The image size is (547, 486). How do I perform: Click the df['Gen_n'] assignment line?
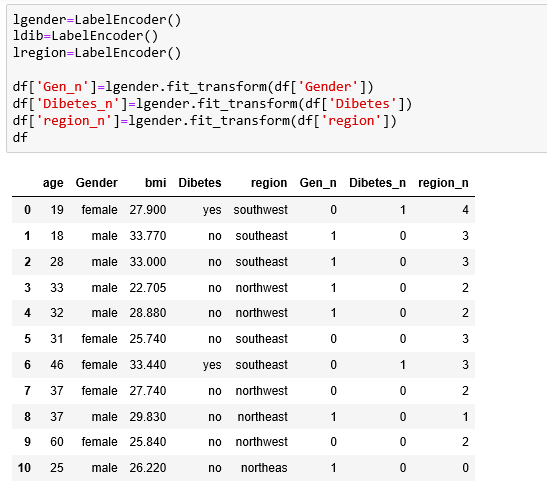coord(193,87)
